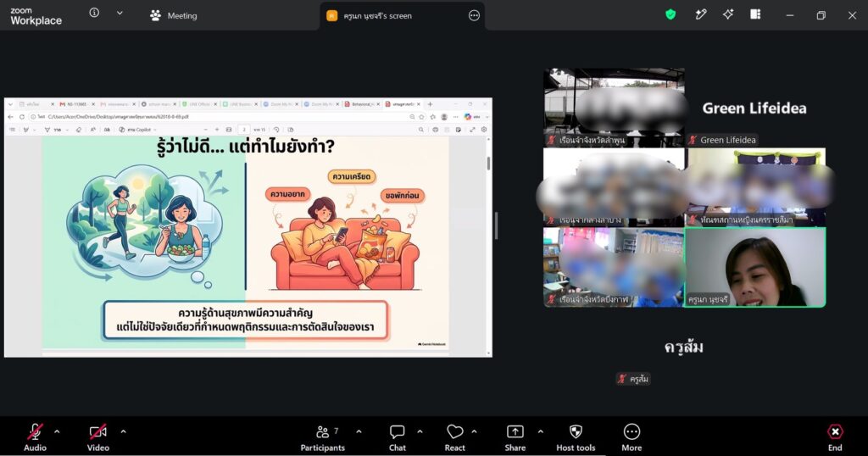Click the Share screen button
Screen dimensions: 868x456
click(515, 437)
